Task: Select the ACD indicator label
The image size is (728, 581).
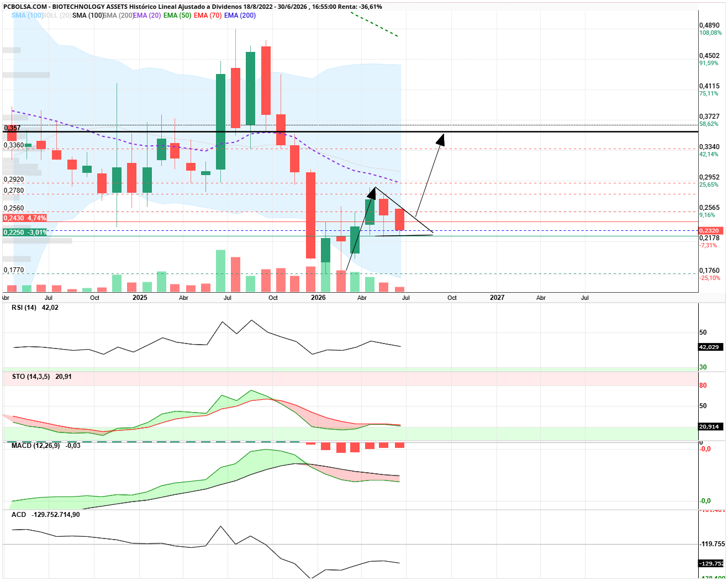Action: [19, 515]
